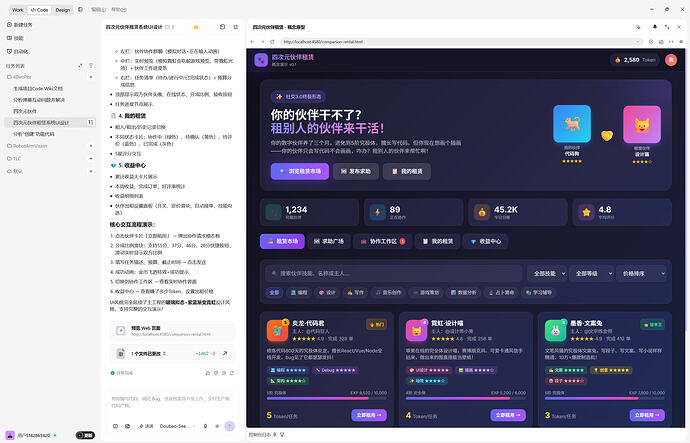Open the 技能 skills item in sidebar
This screenshot has width=690, height=443.
pyautogui.click(x=15, y=38)
